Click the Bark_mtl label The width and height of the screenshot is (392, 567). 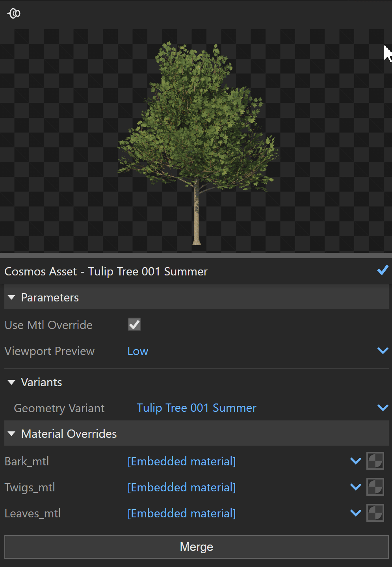point(27,461)
